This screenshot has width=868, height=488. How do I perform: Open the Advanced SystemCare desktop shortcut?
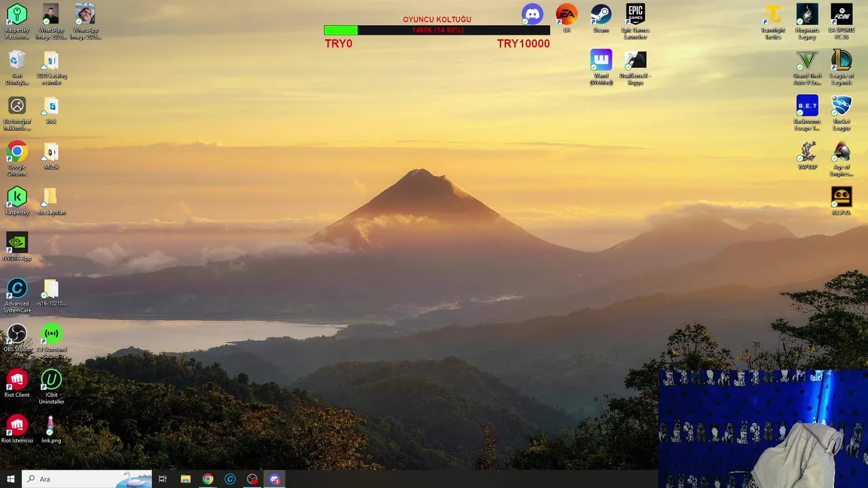pos(17,296)
